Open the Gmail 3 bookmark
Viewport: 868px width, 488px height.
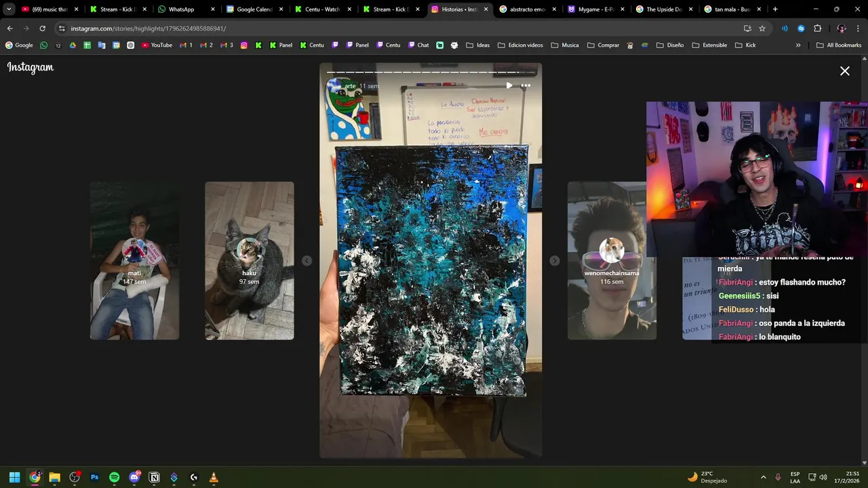(227, 45)
